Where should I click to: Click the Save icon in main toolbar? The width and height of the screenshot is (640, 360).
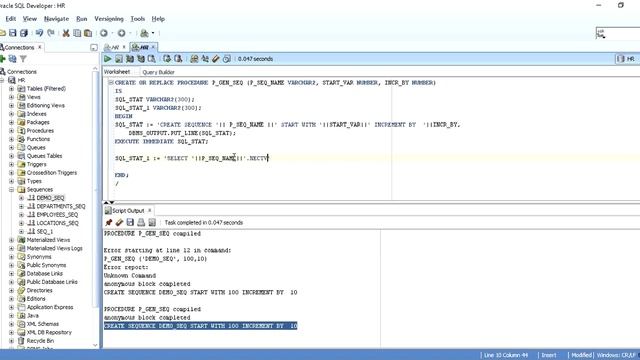click(13, 33)
